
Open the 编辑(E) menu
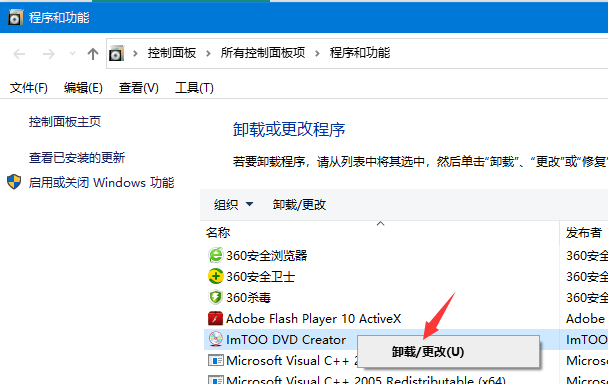(x=83, y=88)
